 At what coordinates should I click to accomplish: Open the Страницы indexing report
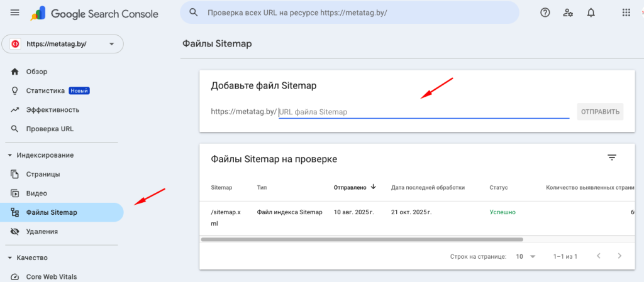62,174
